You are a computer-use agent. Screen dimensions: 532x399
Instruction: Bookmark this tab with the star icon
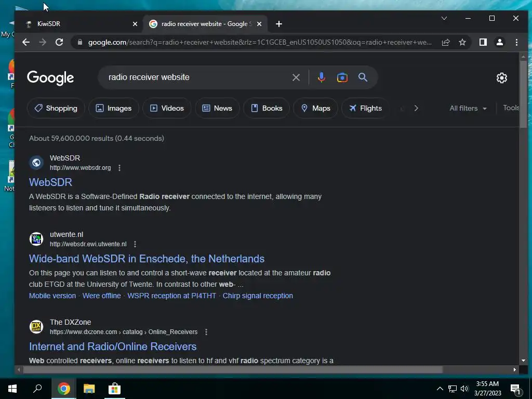[x=462, y=42]
